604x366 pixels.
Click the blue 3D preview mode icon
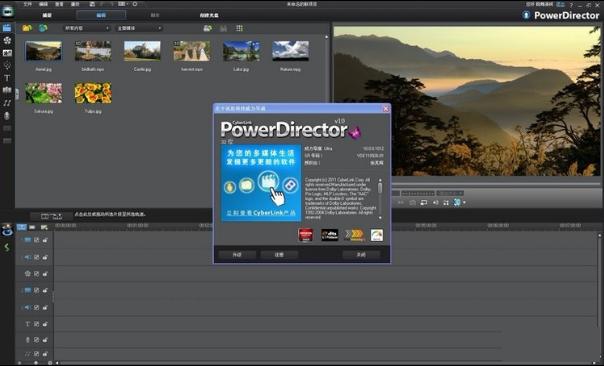click(457, 202)
